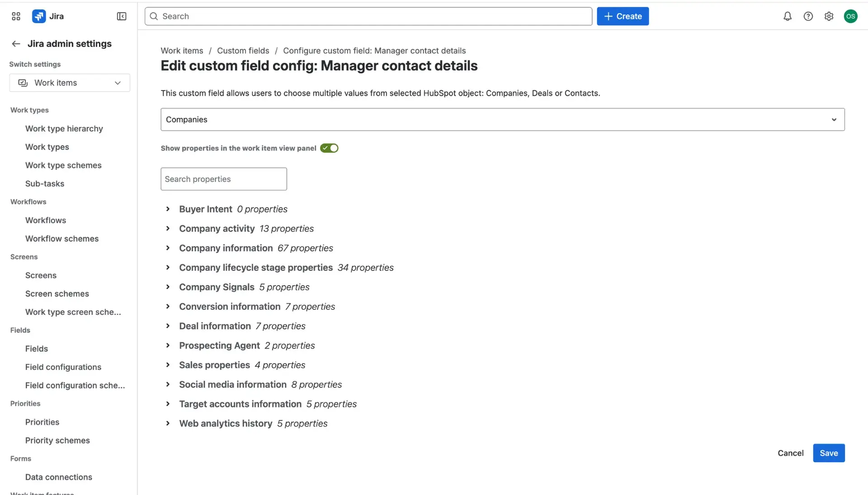Open the Custom fields breadcrumb link

coord(243,51)
